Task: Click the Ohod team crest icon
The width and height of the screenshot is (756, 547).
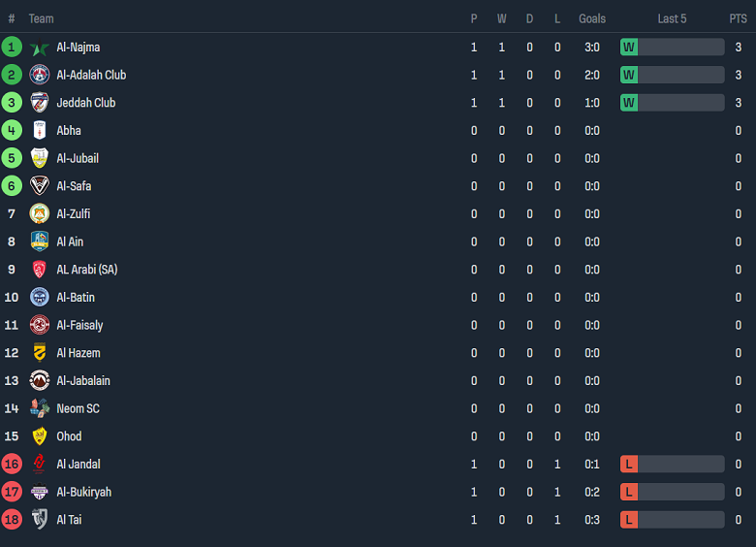Action: pyautogui.click(x=40, y=436)
